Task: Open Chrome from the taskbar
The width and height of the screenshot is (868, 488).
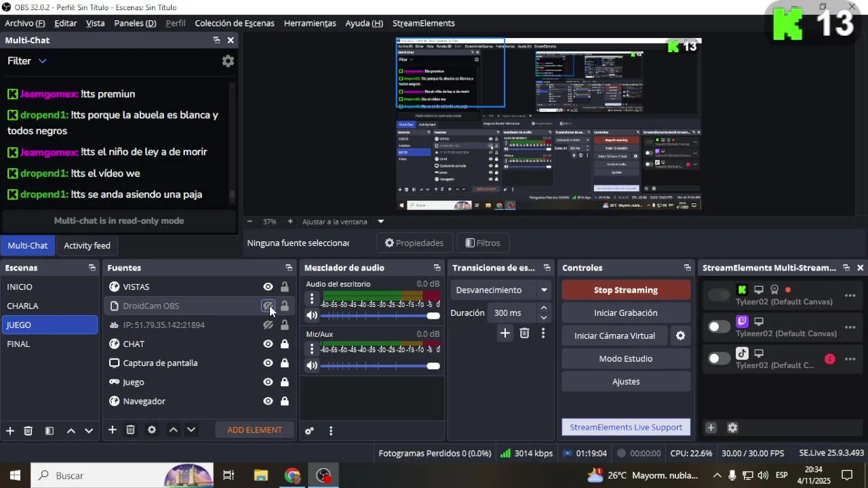Action: click(x=292, y=475)
